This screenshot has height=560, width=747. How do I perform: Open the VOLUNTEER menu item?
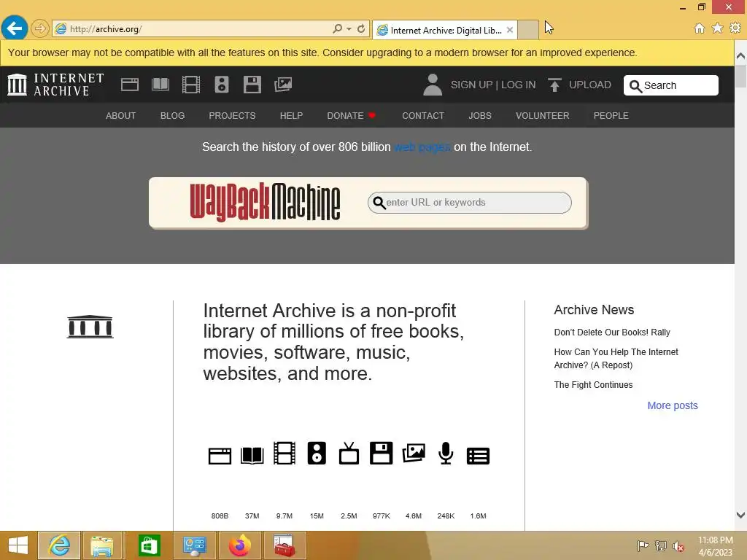[542, 116]
